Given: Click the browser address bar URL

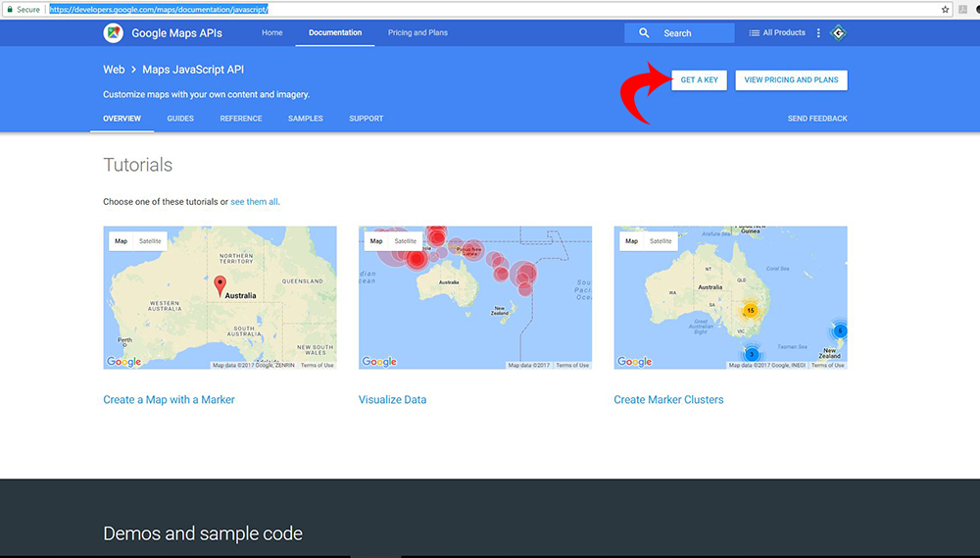Looking at the screenshot, I should tap(157, 9).
